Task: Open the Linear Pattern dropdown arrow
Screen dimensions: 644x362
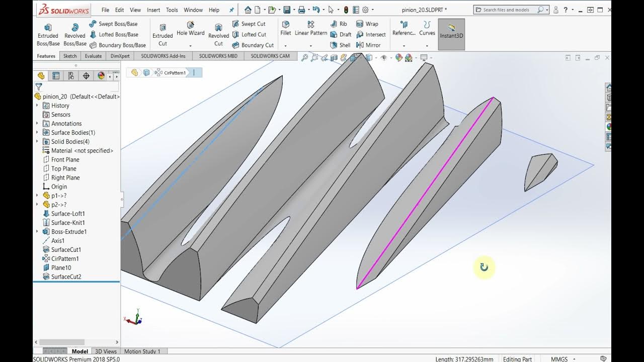Action: pyautogui.click(x=311, y=46)
